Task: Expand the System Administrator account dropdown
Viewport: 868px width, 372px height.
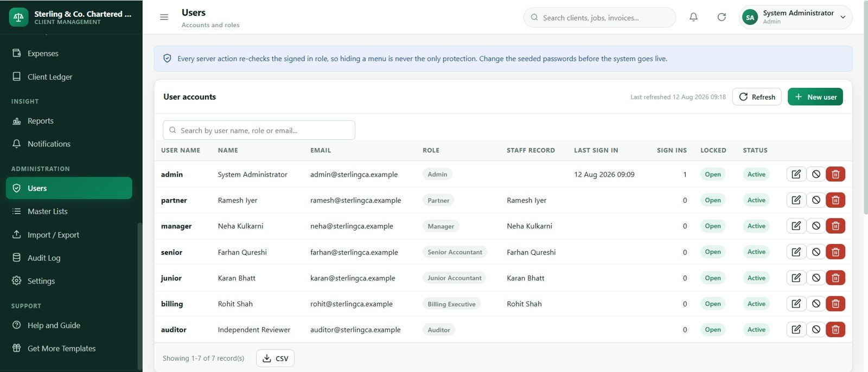Action: (x=795, y=17)
